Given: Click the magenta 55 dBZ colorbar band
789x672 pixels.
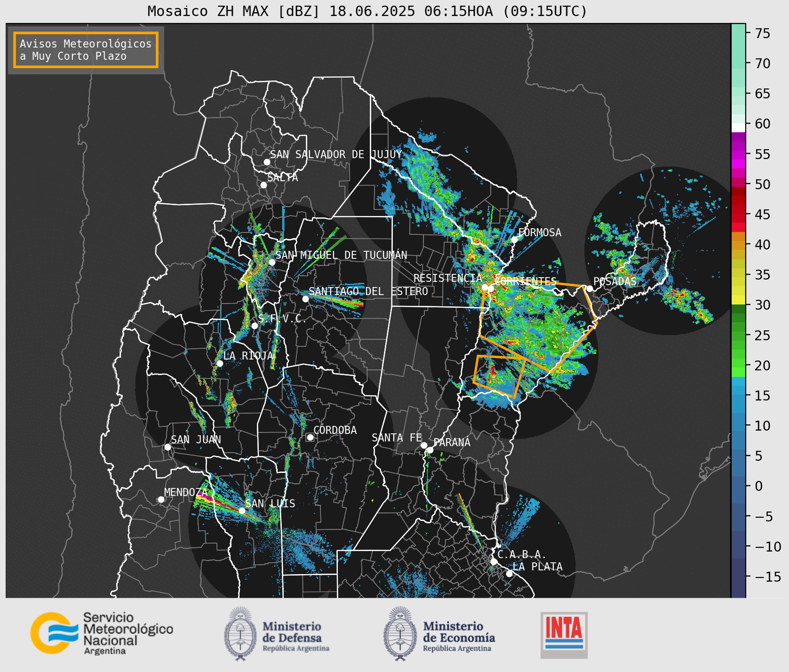Looking at the screenshot, I should pyautogui.click(x=738, y=154).
